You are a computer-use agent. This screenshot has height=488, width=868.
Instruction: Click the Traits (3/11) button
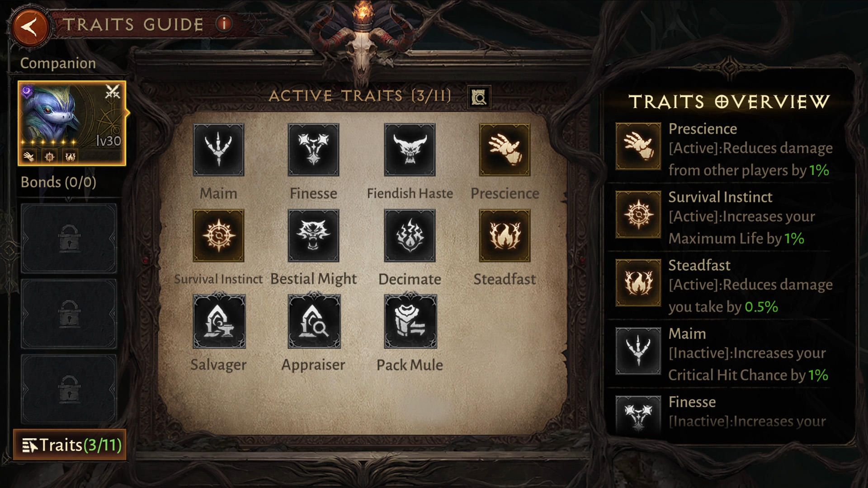[x=70, y=445]
